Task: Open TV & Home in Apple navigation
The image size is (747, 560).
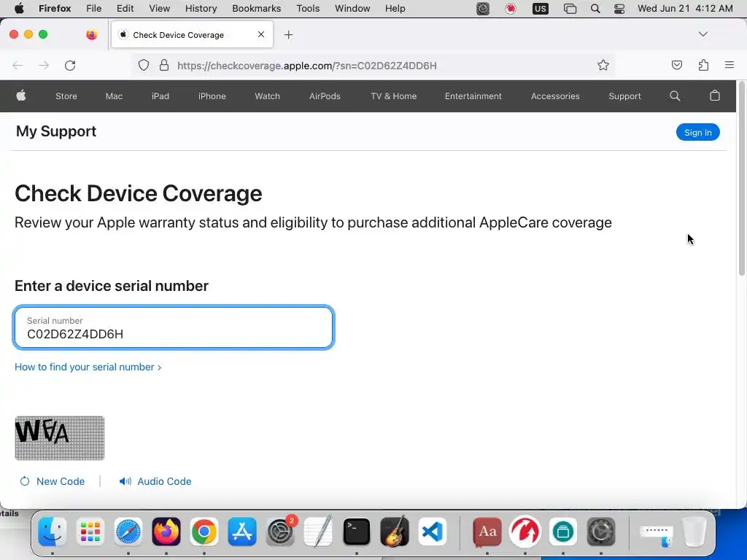Action: [x=393, y=96]
